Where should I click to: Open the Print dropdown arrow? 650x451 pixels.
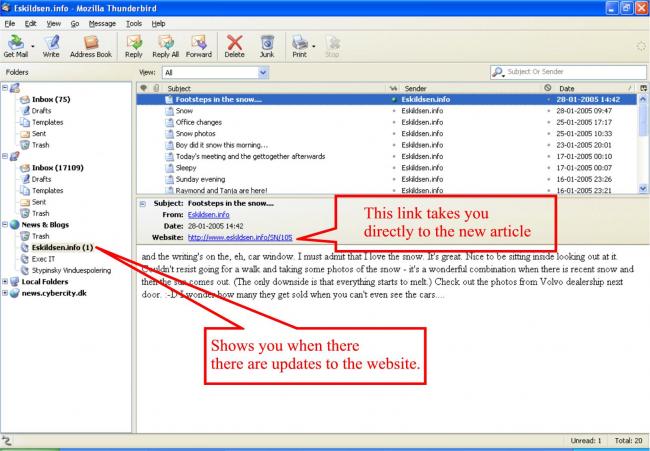tap(313, 46)
